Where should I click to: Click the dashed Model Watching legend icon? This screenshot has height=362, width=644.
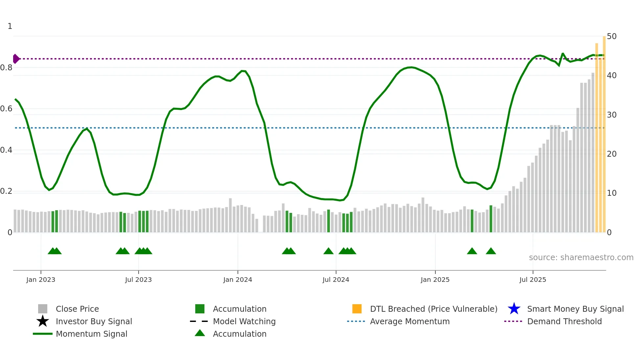pyautogui.click(x=199, y=321)
